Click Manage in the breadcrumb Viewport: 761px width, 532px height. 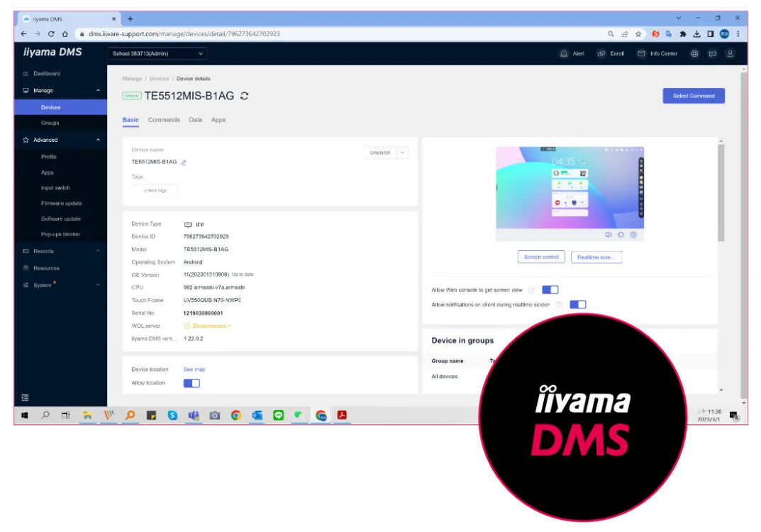pyautogui.click(x=132, y=79)
